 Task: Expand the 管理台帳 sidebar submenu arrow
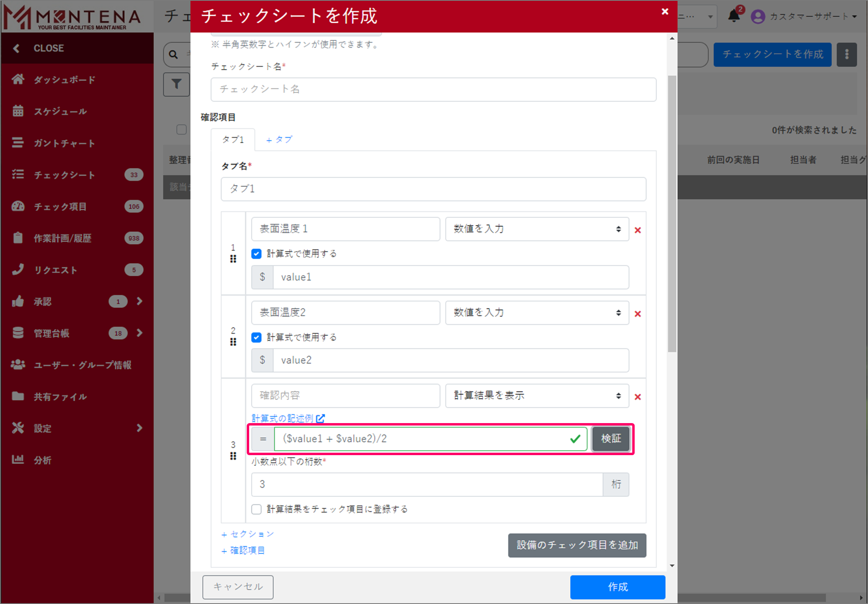(140, 333)
